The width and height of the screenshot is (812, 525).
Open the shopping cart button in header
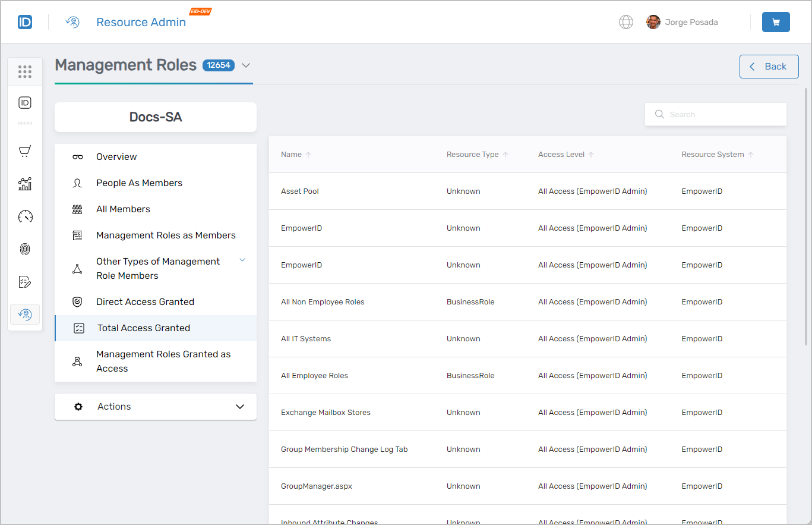point(776,22)
